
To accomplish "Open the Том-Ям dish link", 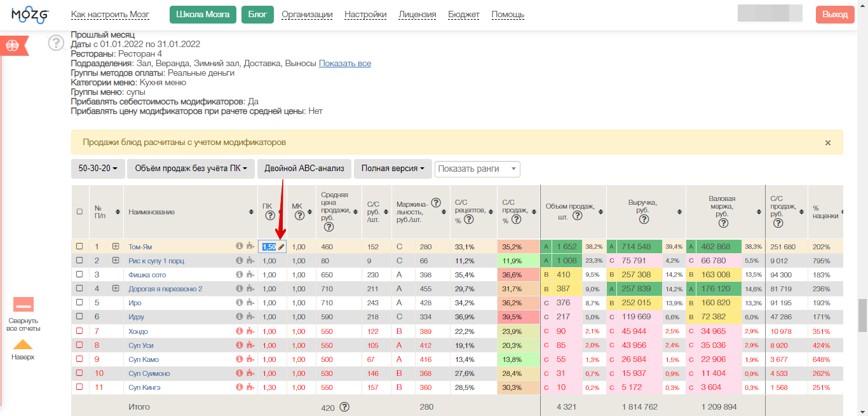I will tap(140, 247).
